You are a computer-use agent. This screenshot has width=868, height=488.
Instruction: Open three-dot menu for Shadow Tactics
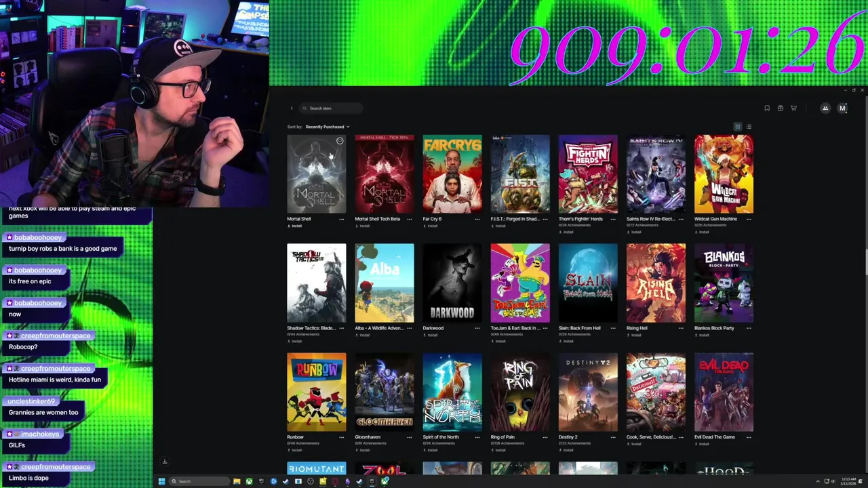pos(342,328)
